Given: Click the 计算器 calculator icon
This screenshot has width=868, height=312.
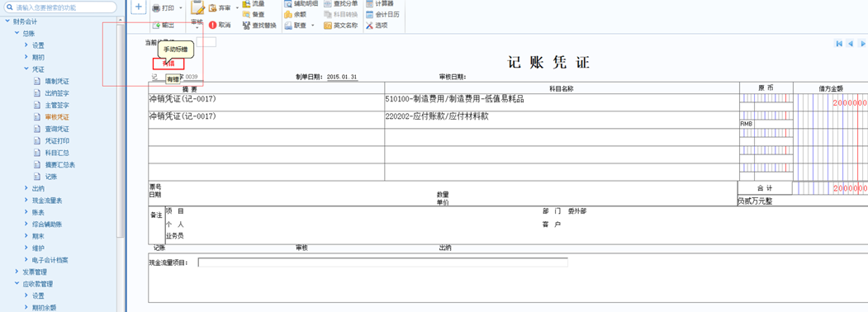Looking at the screenshot, I should [369, 3].
